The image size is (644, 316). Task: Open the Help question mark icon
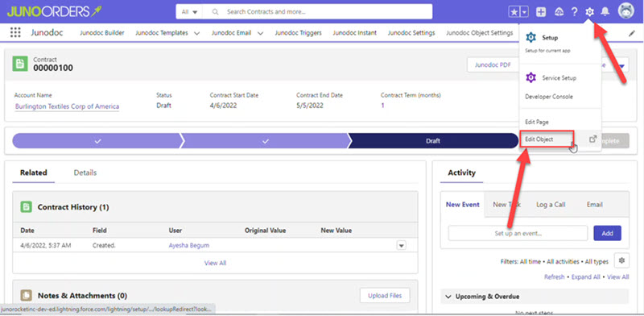click(x=574, y=12)
